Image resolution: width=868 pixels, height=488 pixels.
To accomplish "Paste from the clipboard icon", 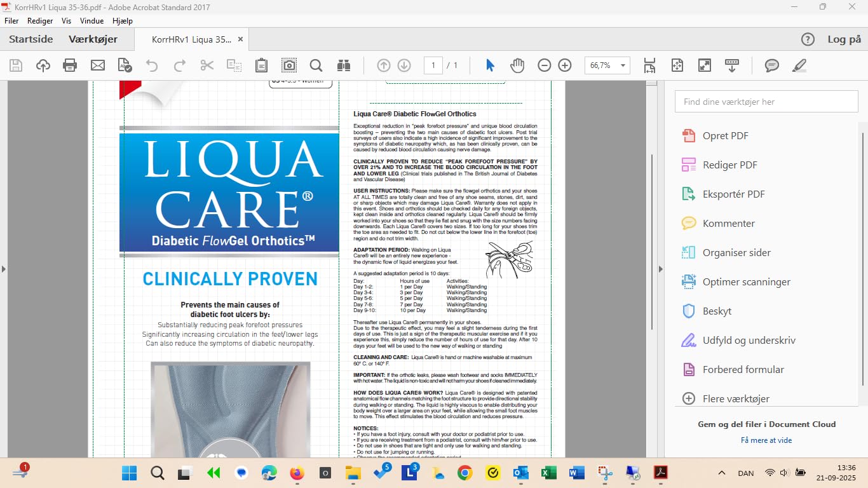I will (261, 65).
